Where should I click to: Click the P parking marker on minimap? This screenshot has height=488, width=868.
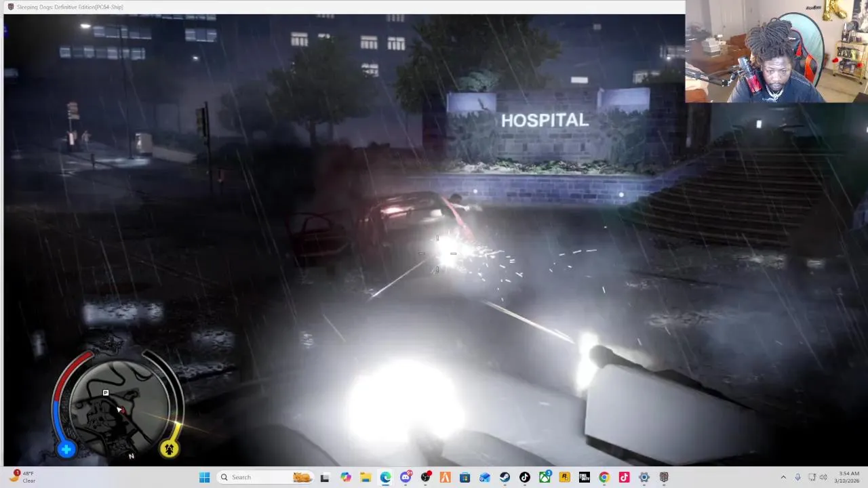[105, 393]
